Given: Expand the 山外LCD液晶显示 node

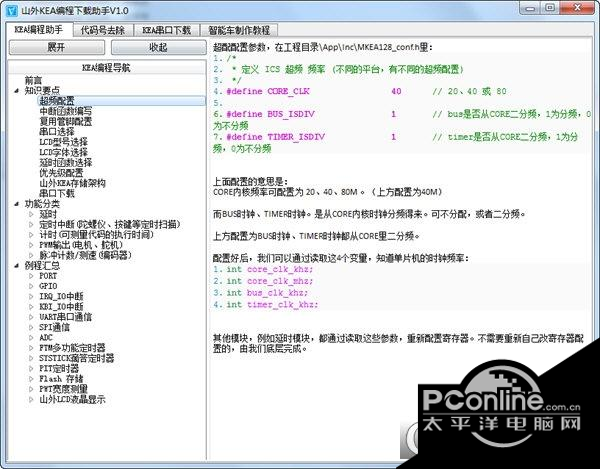Looking at the screenshot, I should click(x=31, y=400).
